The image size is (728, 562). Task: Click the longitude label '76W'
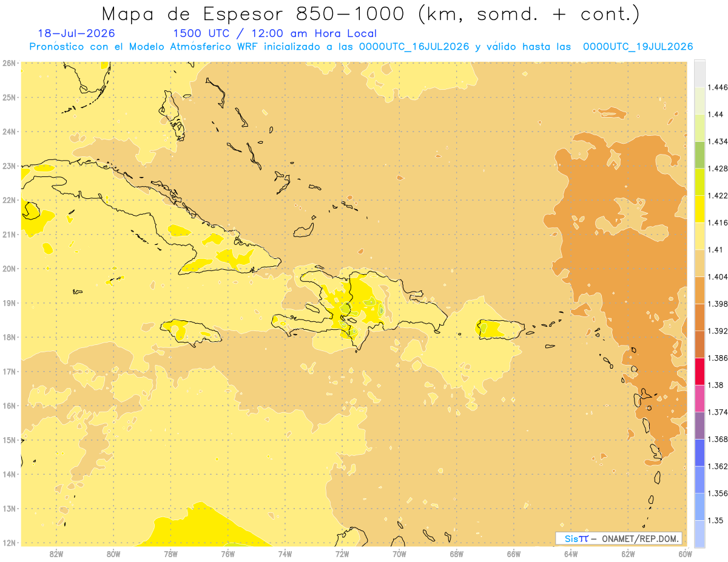click(228, 554)
